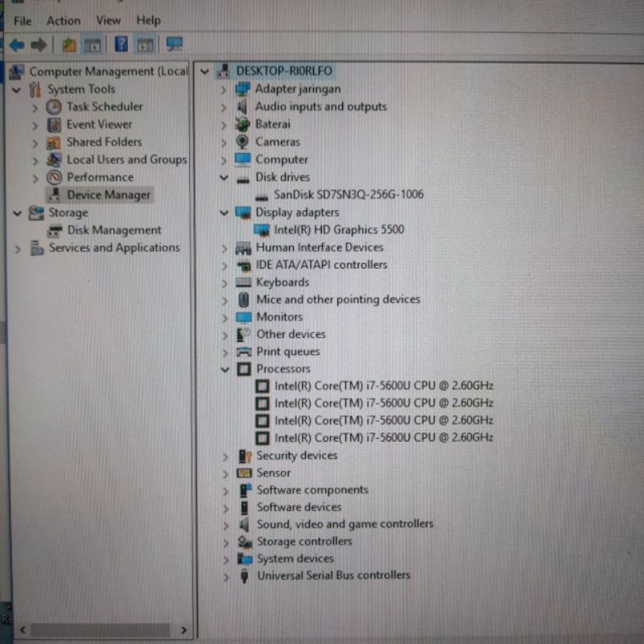Click the blue Help question-mark toolbar icon
The image size is (644, 644).
point(122,44)
